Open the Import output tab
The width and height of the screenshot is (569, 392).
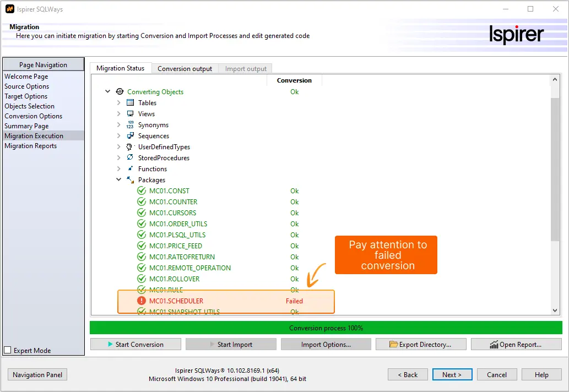(x=246, y=68)
